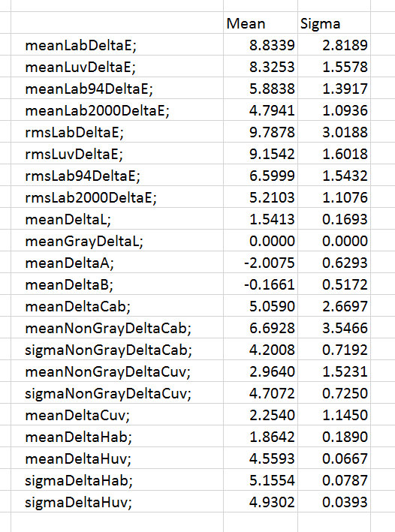Click the meanNonGrayDeltaCab; label cell
Image resolution: width=395 pixels, height=532 pixels.
pyautogui.click(x=117, y=327)
